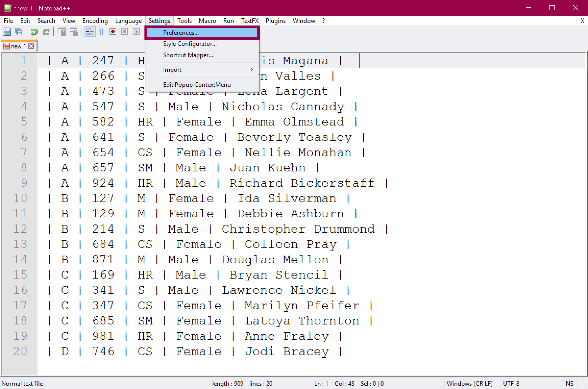Click the gray Redo arrow icon
The image size is (588, 389).
[x=46, y=32]
